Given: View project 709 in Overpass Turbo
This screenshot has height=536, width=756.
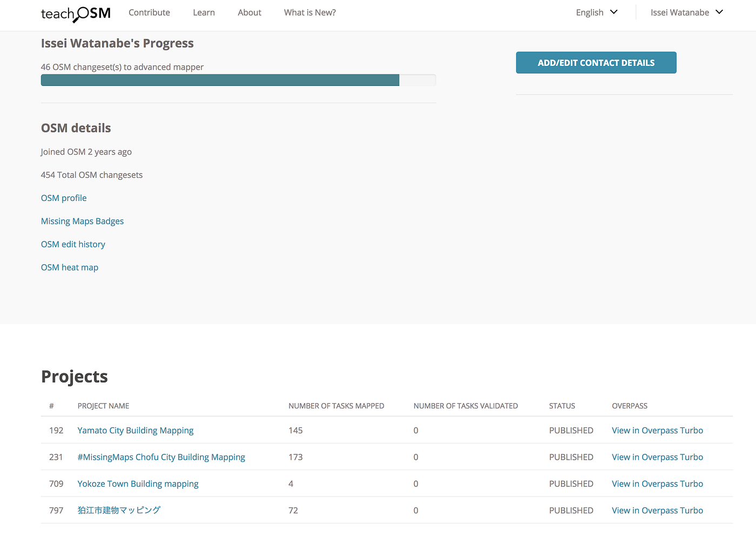Looking at the screenshot, I should click(657, 484).
